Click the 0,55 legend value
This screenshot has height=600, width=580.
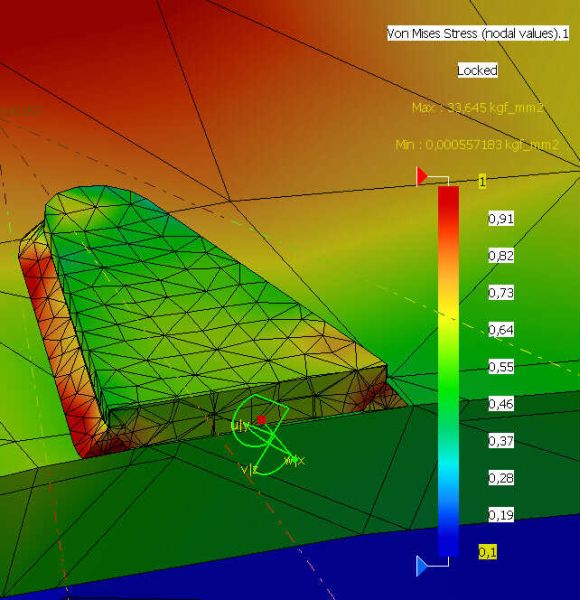click(501, 367)
